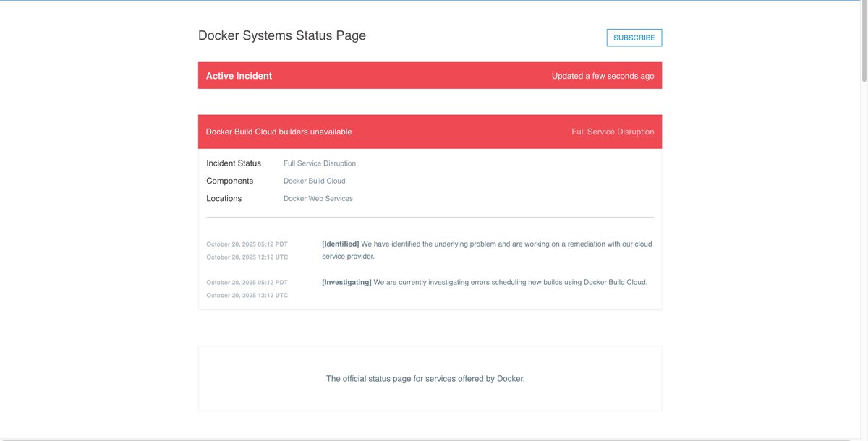The height and width of the screenshot is (441, 868).
Task: Click the 'official status page for services' footer text
Action: (x=400, y=379)
